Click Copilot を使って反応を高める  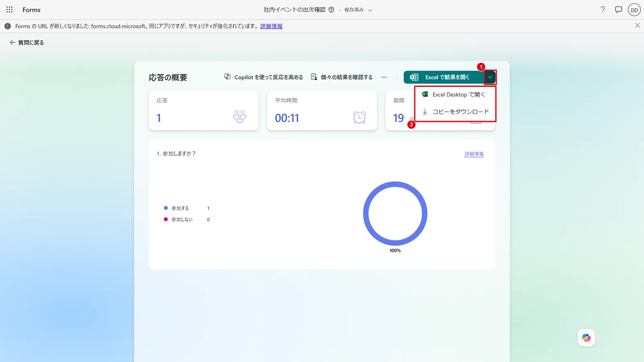pos(264,77)
